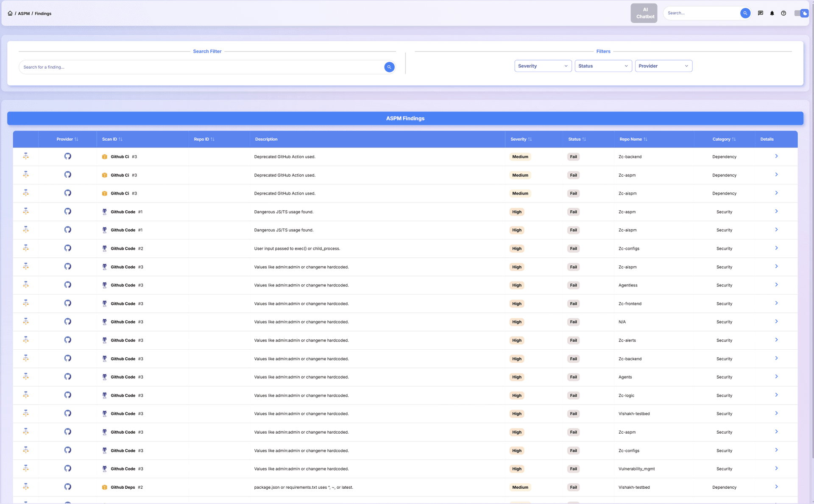Click the GitHub provider icon in the Zc-aispm Github Ci row

(68, 193)
